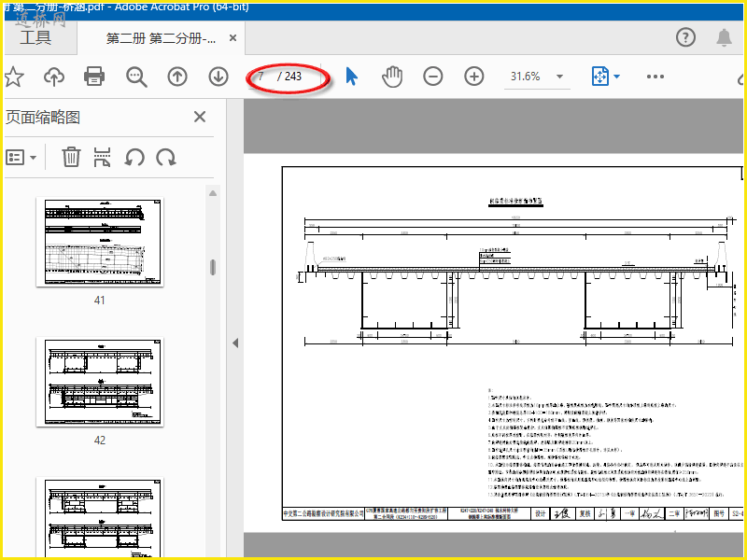Close the 第二册 第二分册 document tab
Screen dimensions: 747x560
coord(233,38)
